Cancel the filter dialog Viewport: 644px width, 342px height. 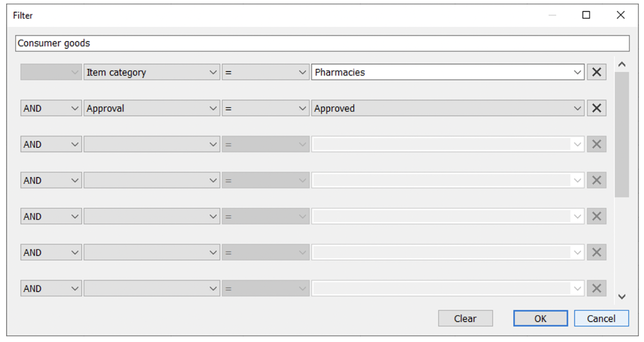click(x=601, y=319)
